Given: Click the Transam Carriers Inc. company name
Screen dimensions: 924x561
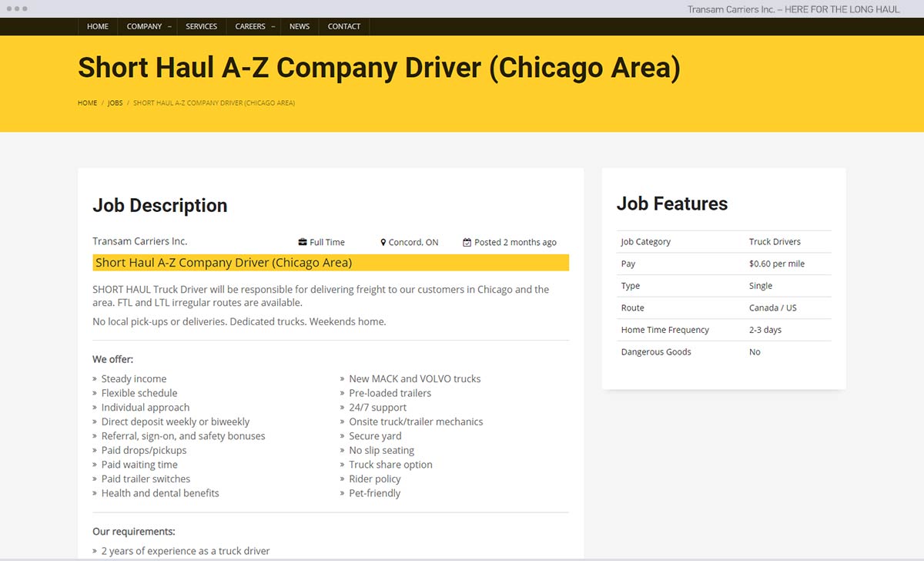Looking at the screenshot, I should tap(139, 241).
